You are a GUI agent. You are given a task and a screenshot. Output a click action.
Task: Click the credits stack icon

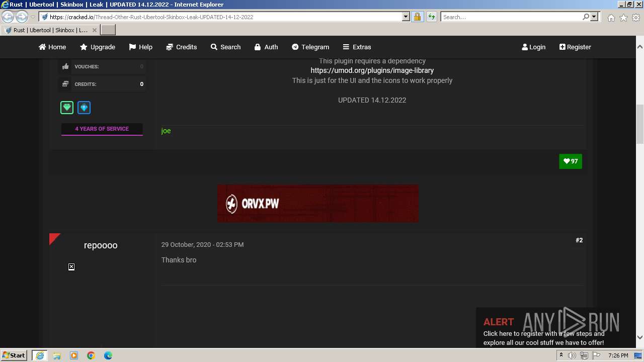click(x=65, y=84)
